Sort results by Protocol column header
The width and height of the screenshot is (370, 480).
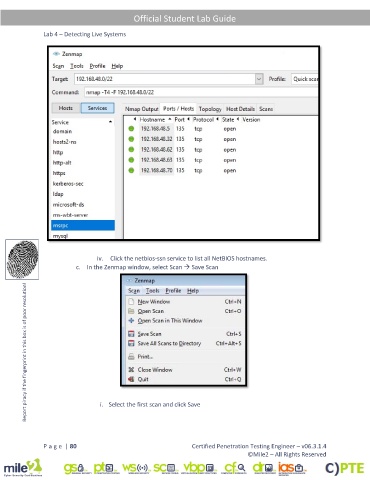click(x=203, y=119)
